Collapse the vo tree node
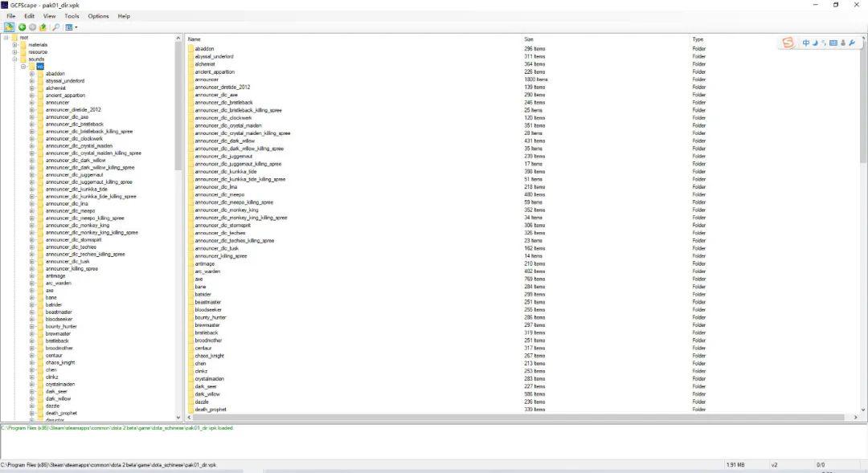 coord(23,67)
